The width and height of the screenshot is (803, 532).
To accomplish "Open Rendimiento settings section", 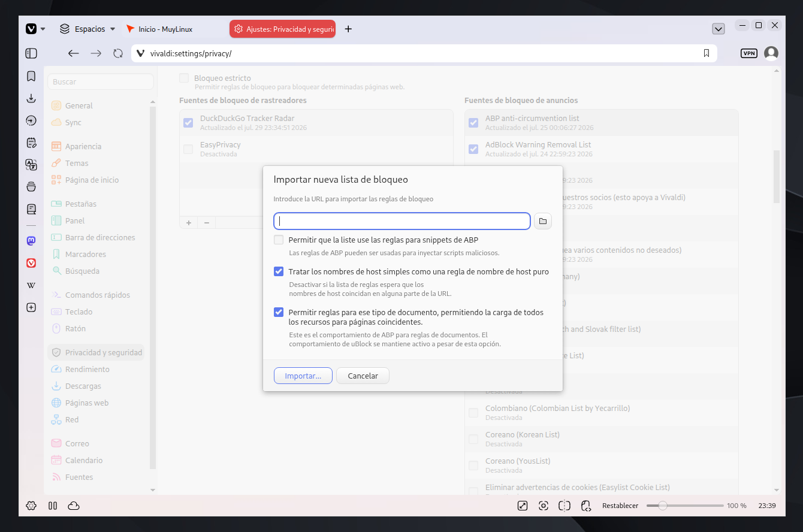I will point(87,369).
